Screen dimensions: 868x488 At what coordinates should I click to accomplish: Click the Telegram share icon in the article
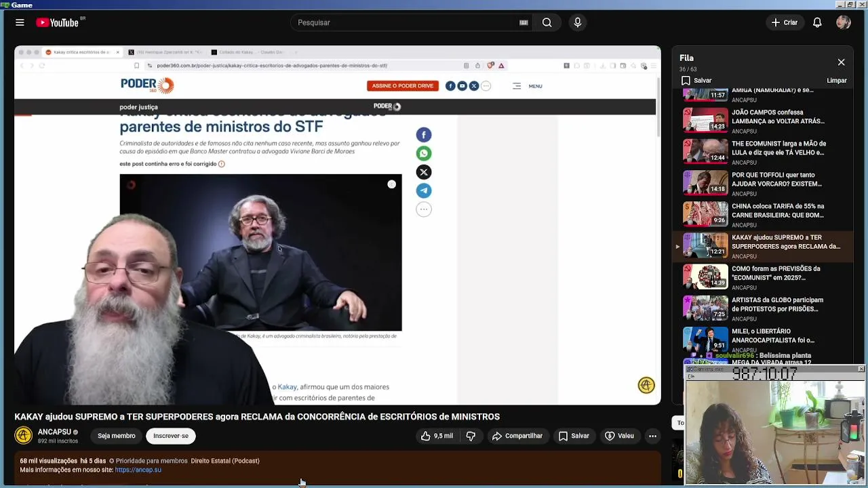(x=424, y=190)
